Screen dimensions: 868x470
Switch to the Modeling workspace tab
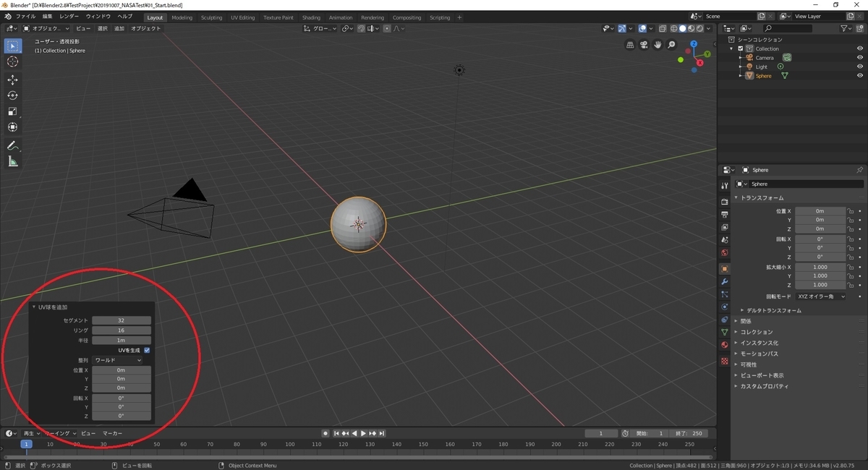[x=182, y=17]
